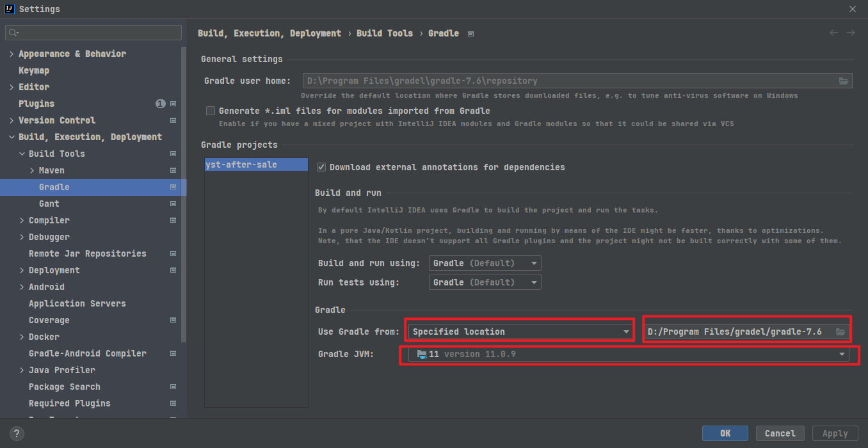
Task: Select the yst-after-sale Gradle project
Action: tap(241, 164)
